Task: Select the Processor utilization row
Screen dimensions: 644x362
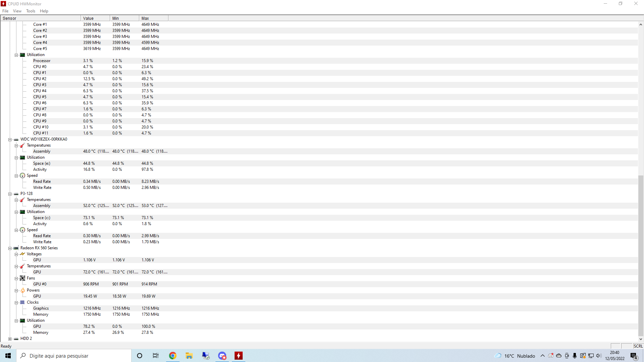Action: point(319,61)
